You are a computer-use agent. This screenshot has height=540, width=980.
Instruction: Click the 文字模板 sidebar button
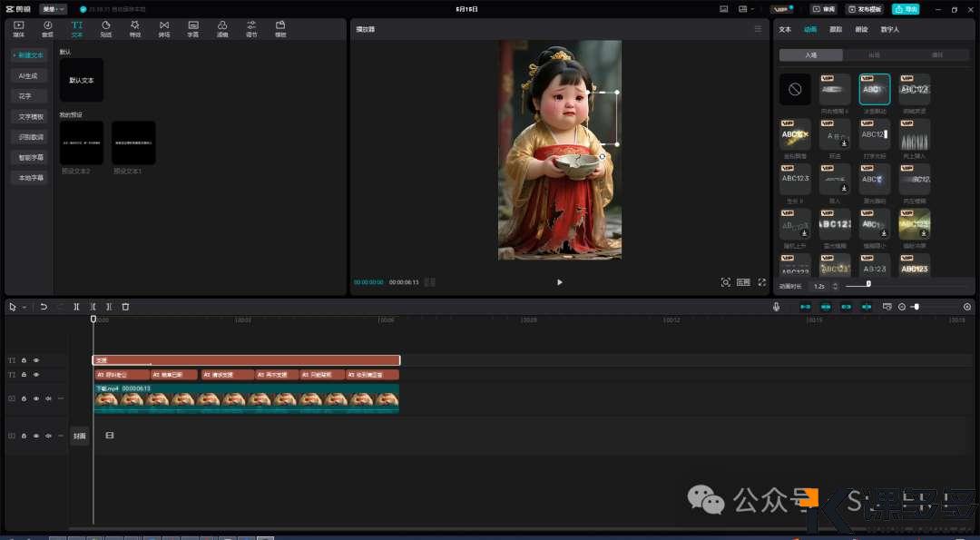click(x=32, y=117)
